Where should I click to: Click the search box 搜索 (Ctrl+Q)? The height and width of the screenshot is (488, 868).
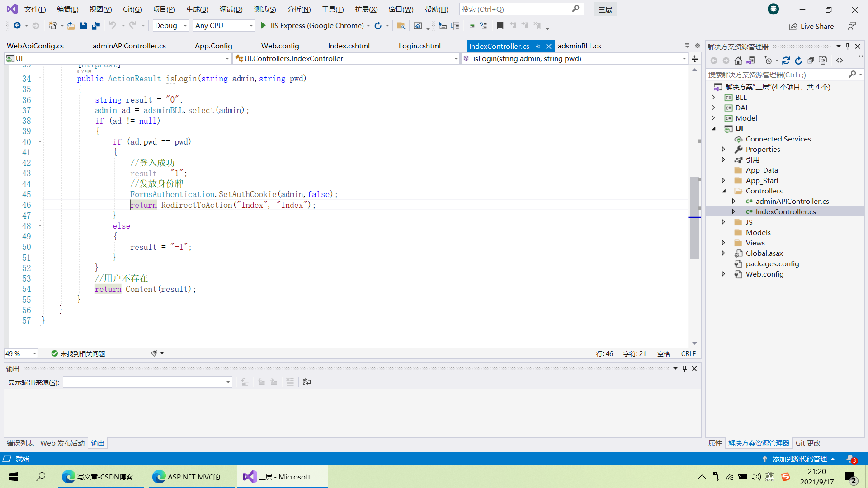coord(521,9)
